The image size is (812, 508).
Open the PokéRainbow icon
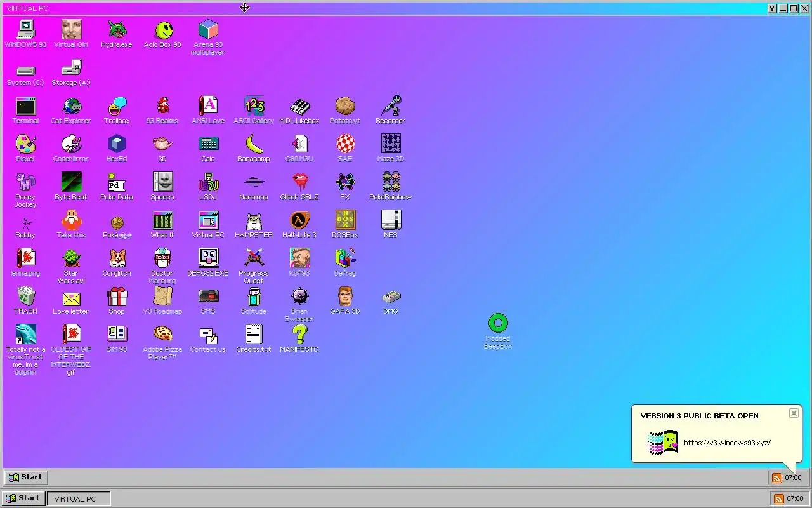[x=391, y=187]
